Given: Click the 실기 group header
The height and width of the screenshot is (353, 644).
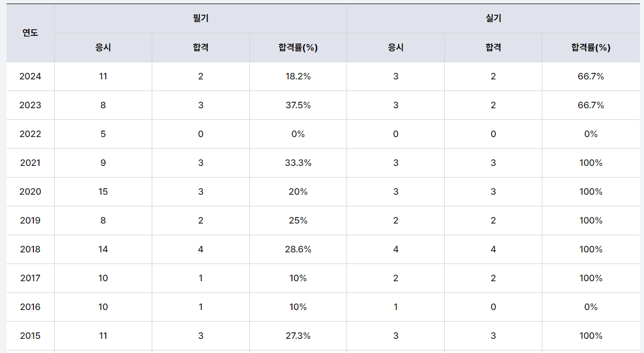Looking at the screenshot, I should point(493,19).
